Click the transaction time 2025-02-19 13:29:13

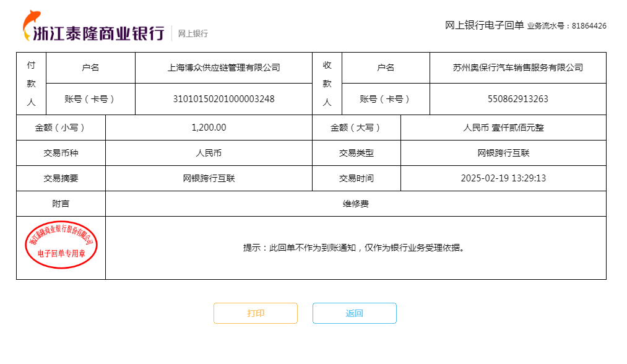[503, 178]
